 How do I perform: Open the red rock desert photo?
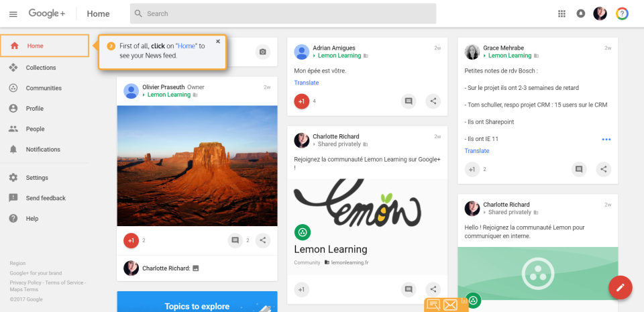pos(197,166)
